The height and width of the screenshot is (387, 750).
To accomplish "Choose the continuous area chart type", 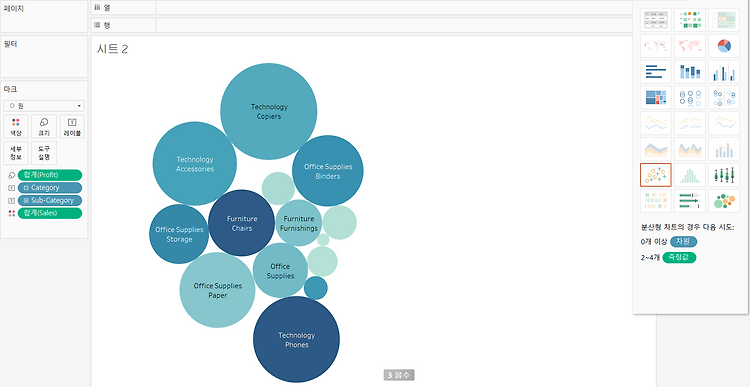I will click(656, 149).
